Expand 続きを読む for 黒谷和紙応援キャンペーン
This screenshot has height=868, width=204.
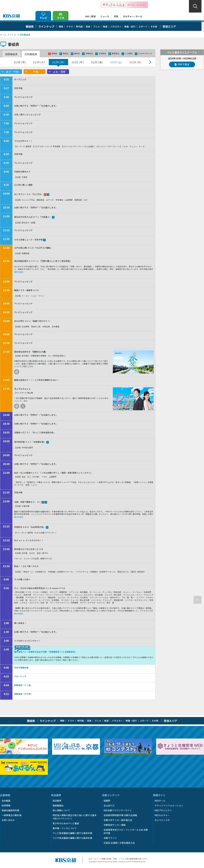point(19,272)
